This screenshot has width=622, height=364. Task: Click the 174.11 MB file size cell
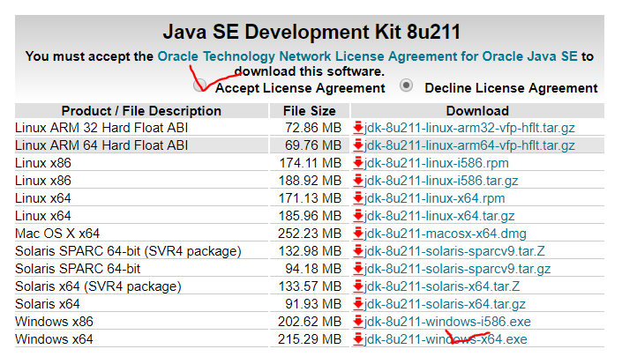(x=310, y=163)
